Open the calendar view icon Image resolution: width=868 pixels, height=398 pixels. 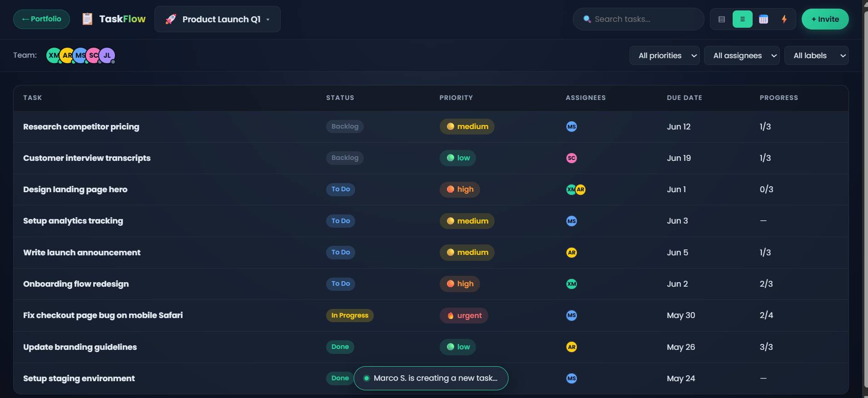764,19
